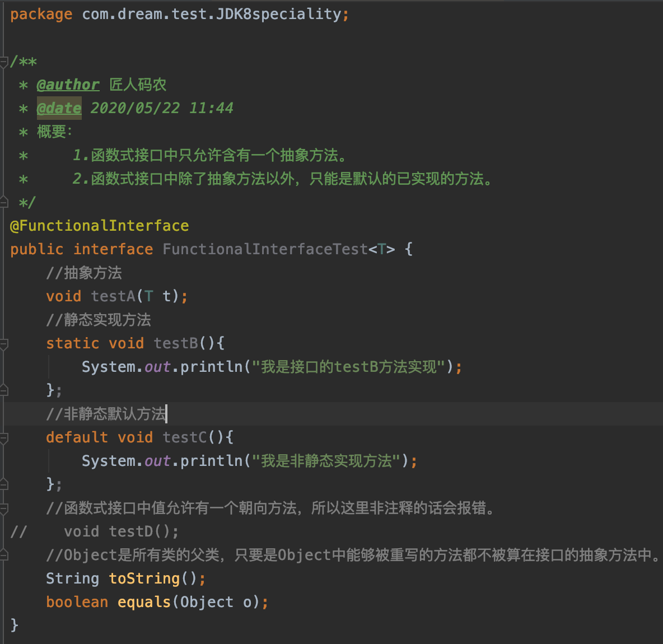Click the author name 匠人码农
The height and width of the screenshot is (644, 663).
(x=138, y=85)
